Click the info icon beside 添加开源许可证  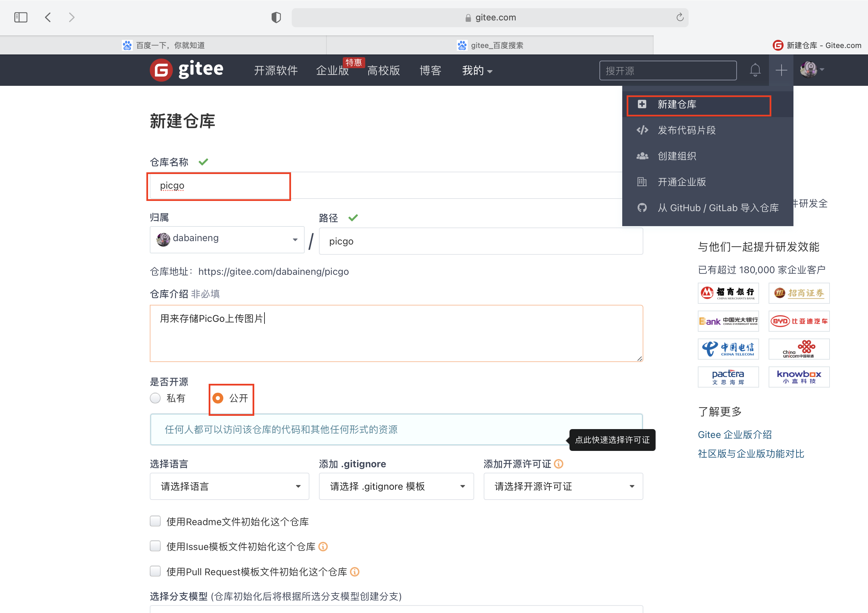(x=559, y=464)
